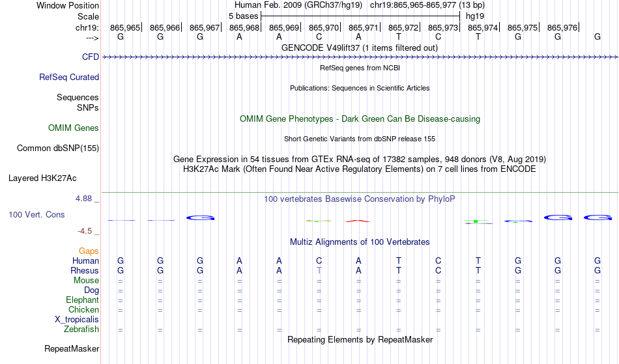619x364 pixels.
Task: Click the Sequences track label
Action: point(78,98)
